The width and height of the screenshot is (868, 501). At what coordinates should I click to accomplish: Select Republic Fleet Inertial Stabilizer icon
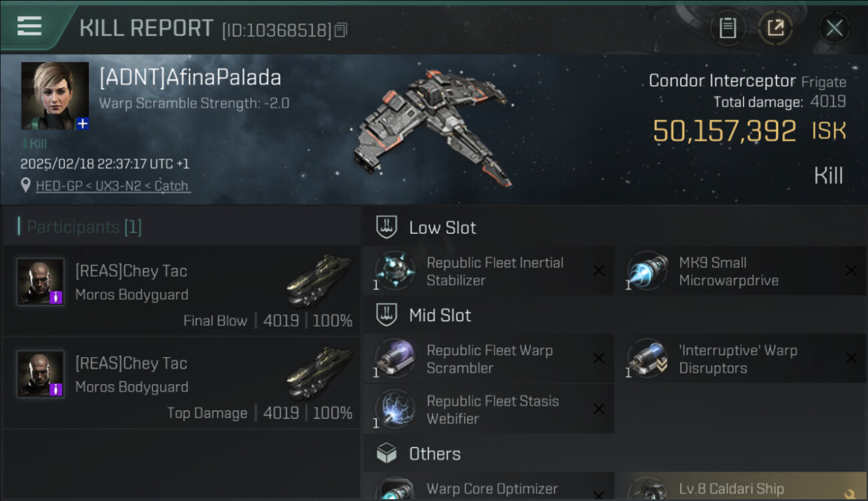point(395,271)
